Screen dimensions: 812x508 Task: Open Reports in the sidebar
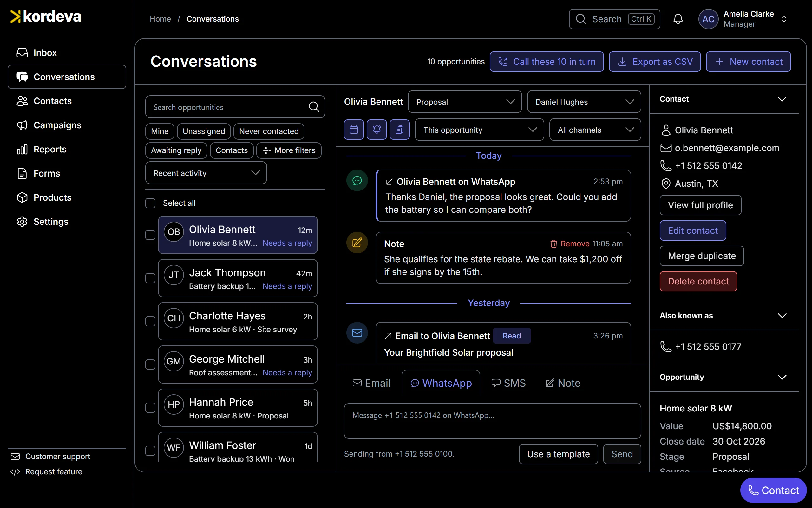(x=67, y=149)
